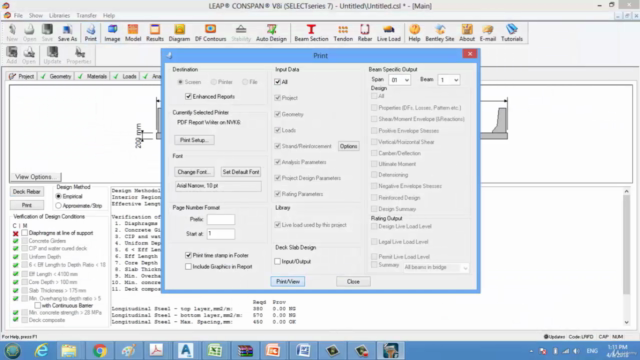This screenshot has width=640, height=360.
Task: Open the Live Load tool
Action: coord(389,33)
